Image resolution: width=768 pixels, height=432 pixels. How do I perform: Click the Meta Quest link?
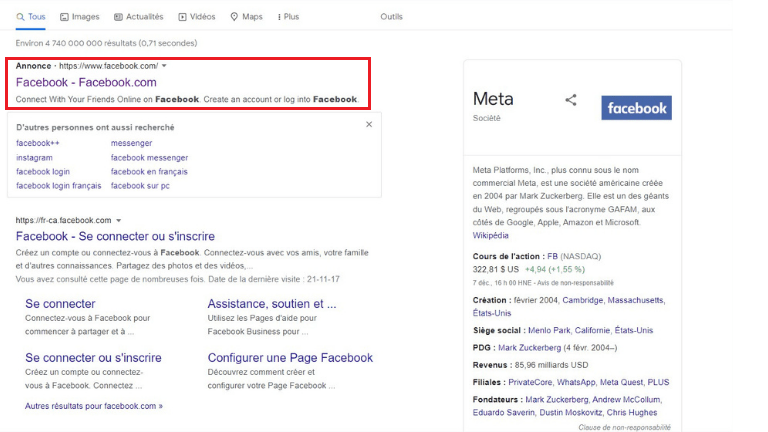click(x=622, y=382)
